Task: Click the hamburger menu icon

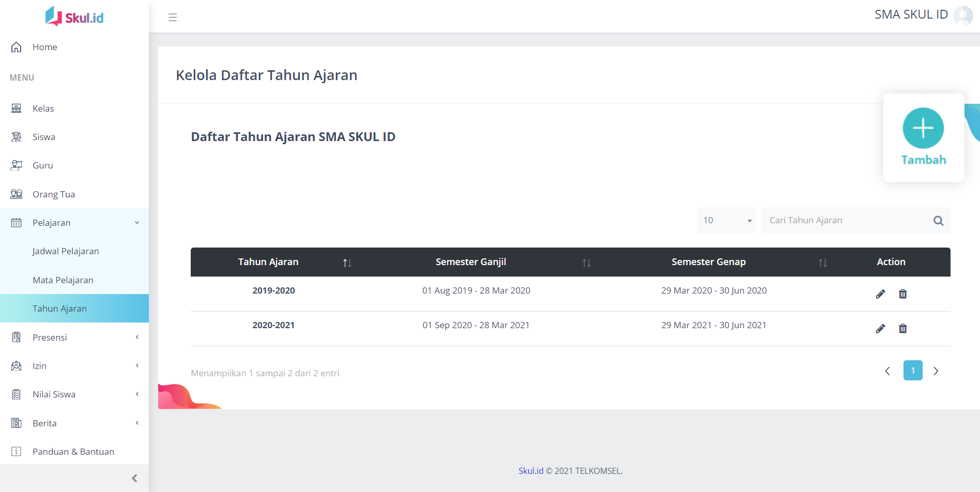Action: click(173, 18)
